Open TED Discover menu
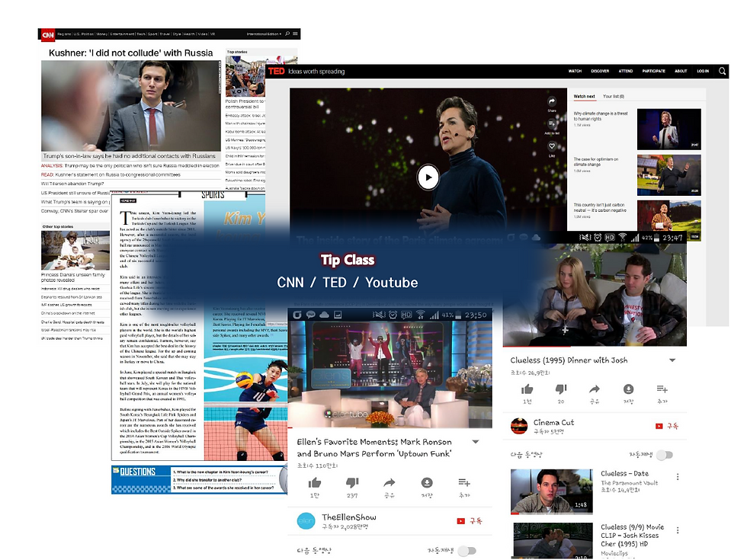This screenshot has width=747, height=560. point(600,71)
